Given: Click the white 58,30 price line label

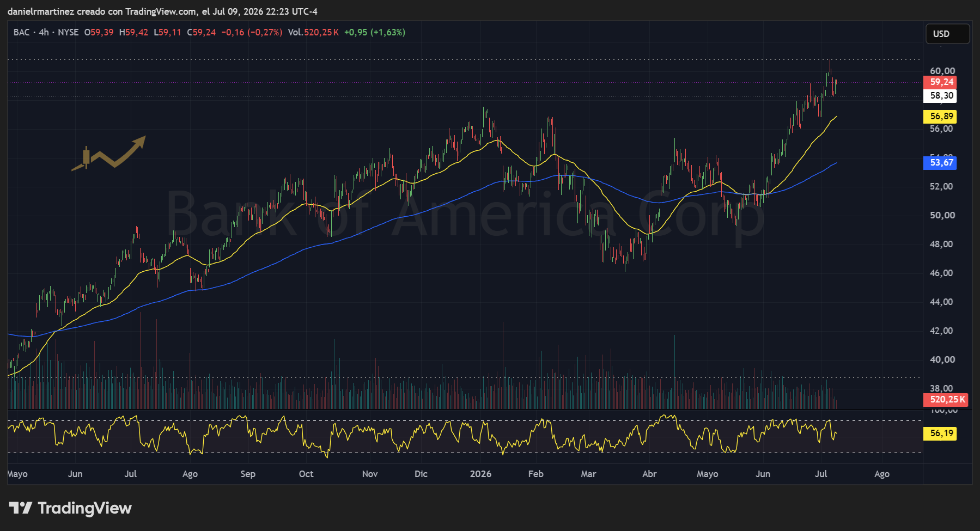Looking at the screenshot, I should (x=940, y=96).
